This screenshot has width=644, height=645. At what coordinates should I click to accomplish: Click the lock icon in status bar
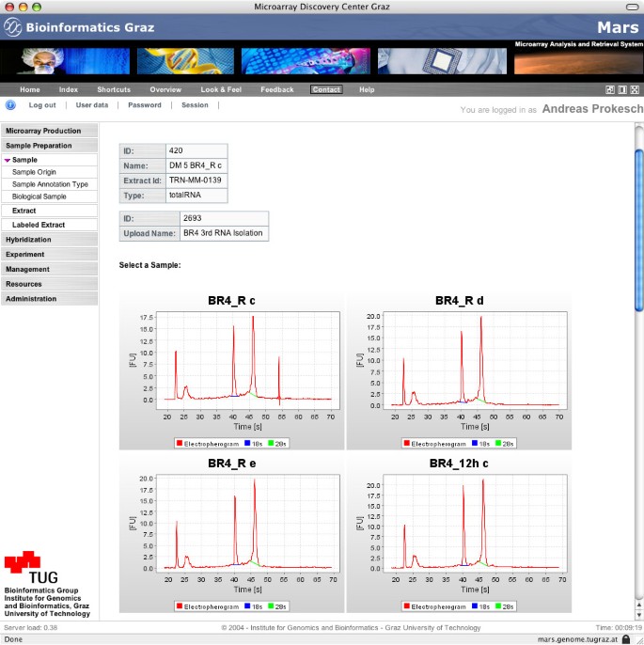(626, 639)
